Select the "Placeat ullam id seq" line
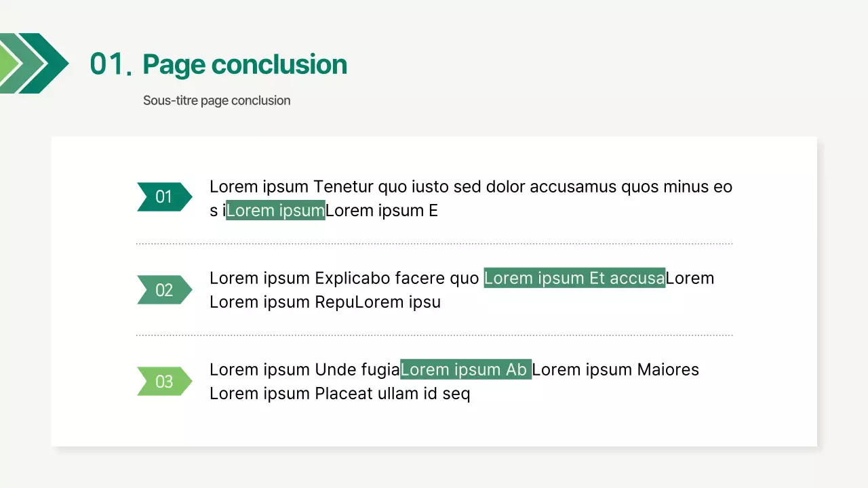The width and height of the screenshot is (868, 488). pos(392,394)
